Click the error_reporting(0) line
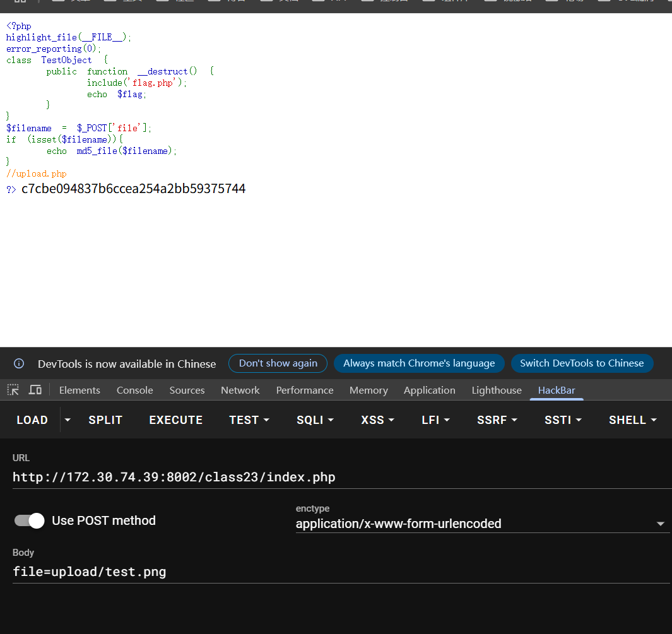Screen dimensions: 672x634 click(54, 49)
